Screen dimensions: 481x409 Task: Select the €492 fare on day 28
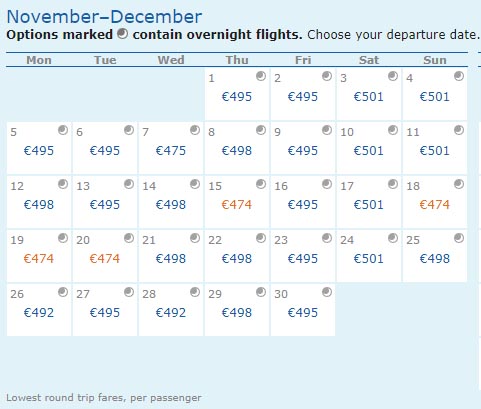click(x=171, y=313)
